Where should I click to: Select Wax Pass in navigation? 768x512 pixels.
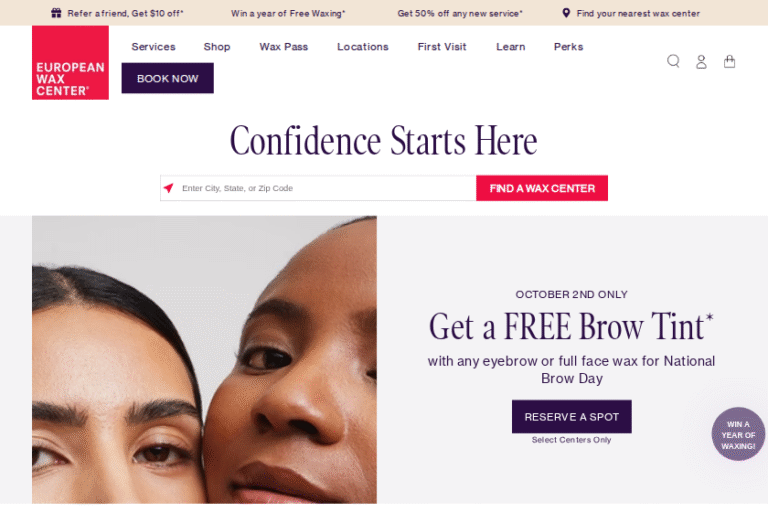(284, 47)
